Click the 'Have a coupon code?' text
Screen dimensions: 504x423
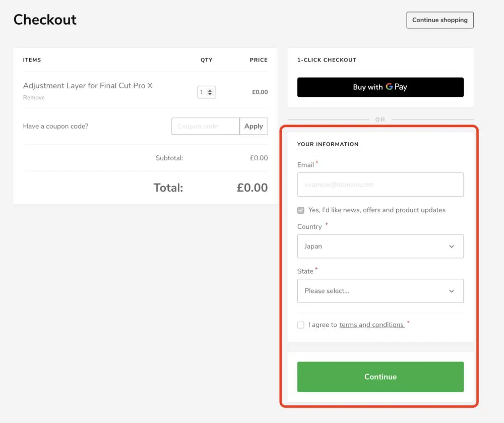click(55, 127)
